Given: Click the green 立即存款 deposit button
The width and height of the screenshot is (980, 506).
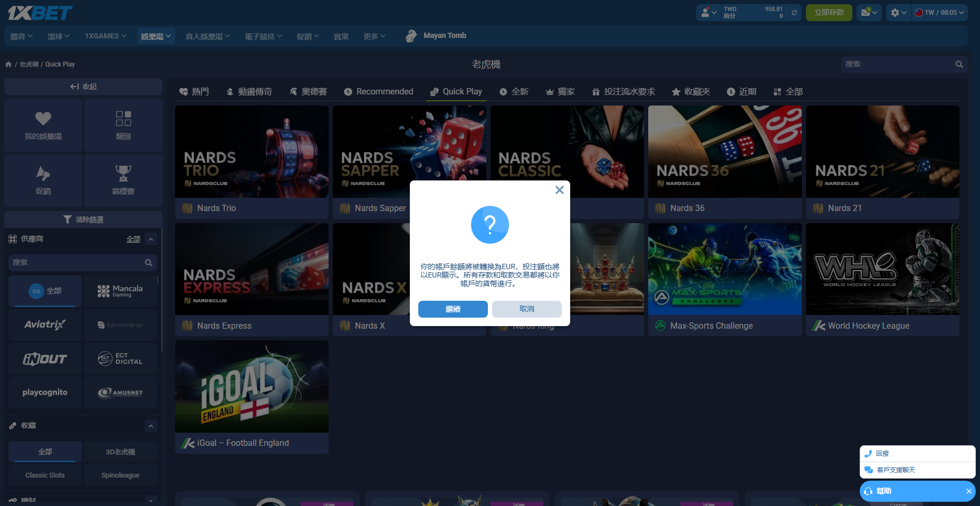Looking at the screenshot, I should (829, 13).
